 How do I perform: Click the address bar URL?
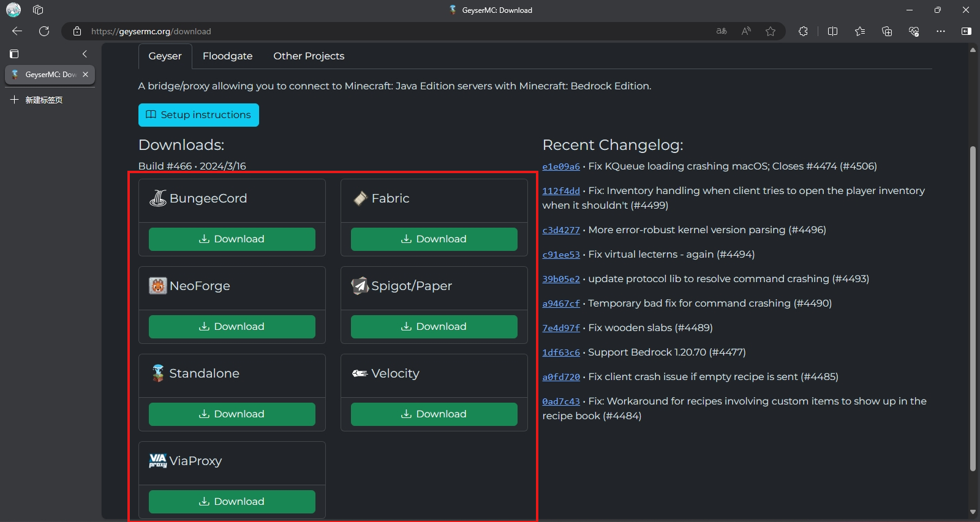click(151, 31)
